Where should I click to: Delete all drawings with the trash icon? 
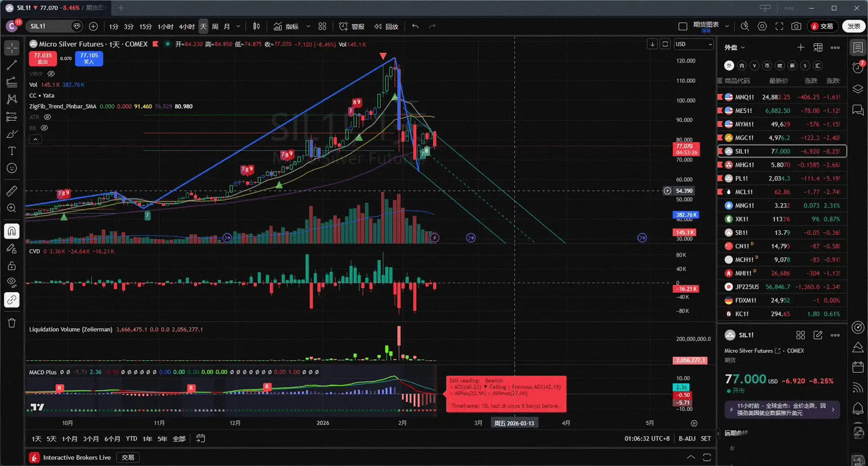[12, 322]
